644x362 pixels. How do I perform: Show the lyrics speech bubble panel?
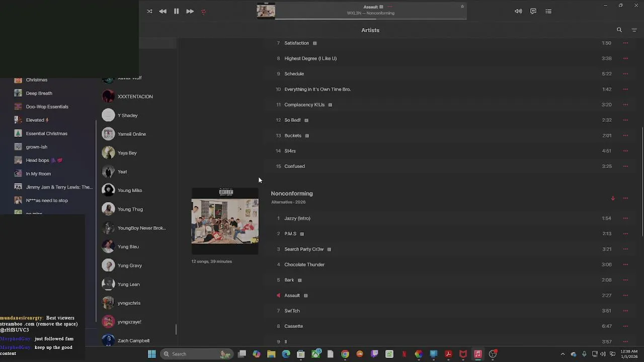point(533,11)
